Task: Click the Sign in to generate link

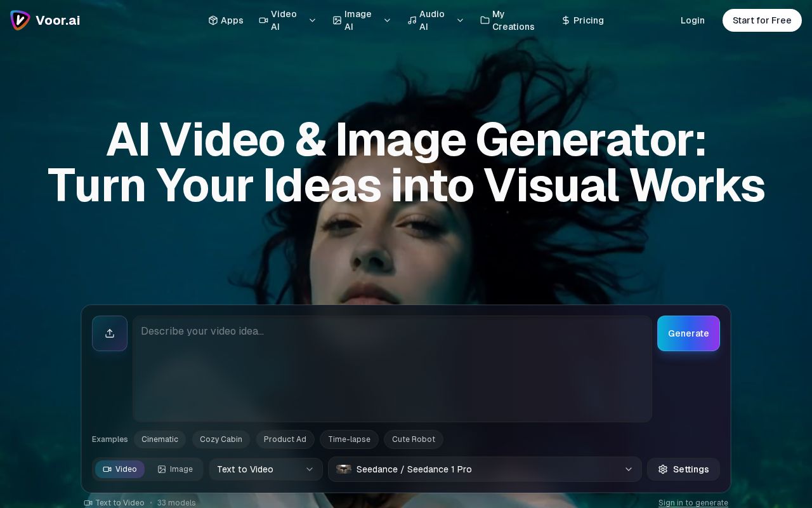Action: tap(693, 503)
